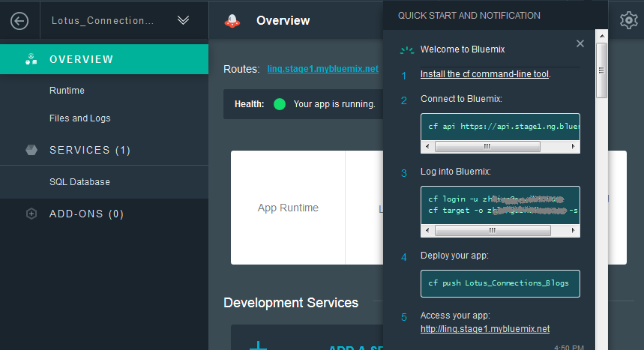Click the QUICK START AND NOTIFICATION header
Viewport: 644px width, 350px height.
[469, 16]
